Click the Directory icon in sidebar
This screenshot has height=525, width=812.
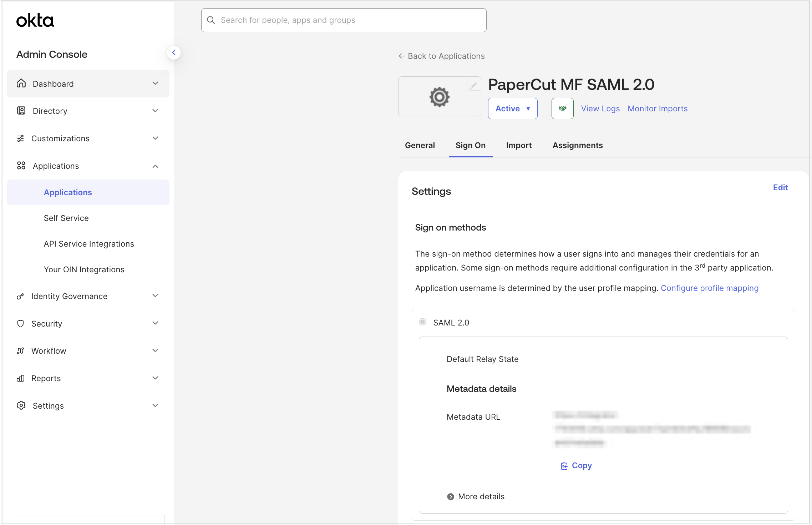pos(21,111)
